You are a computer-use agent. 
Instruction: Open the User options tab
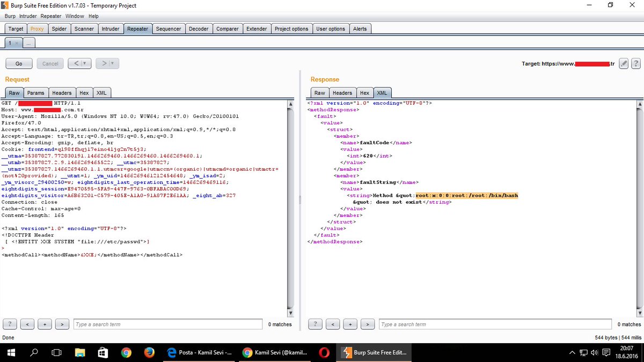[x=331, y=29]
